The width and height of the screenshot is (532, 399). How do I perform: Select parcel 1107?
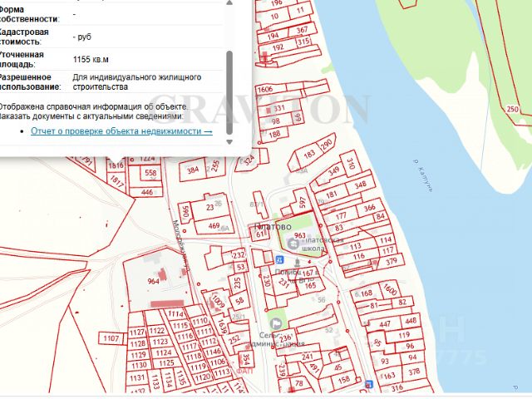(111, 338)
